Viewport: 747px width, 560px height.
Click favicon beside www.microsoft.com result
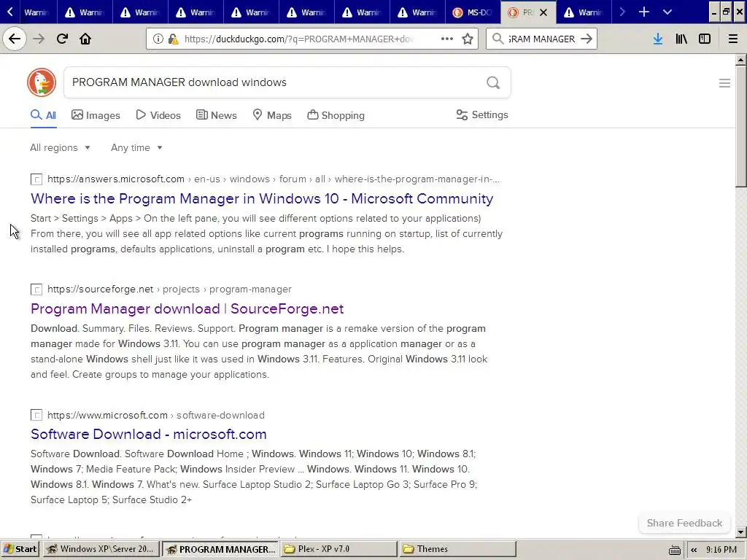36,415
